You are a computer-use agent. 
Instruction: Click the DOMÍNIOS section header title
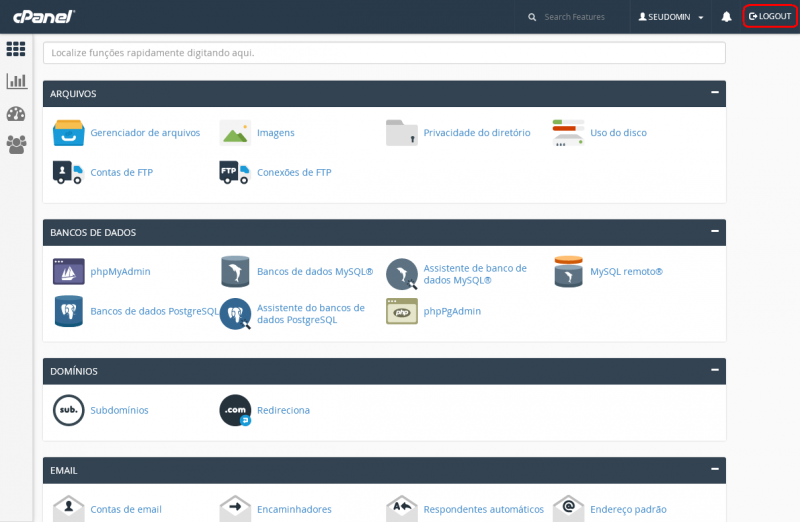click(x=74, y=371)
